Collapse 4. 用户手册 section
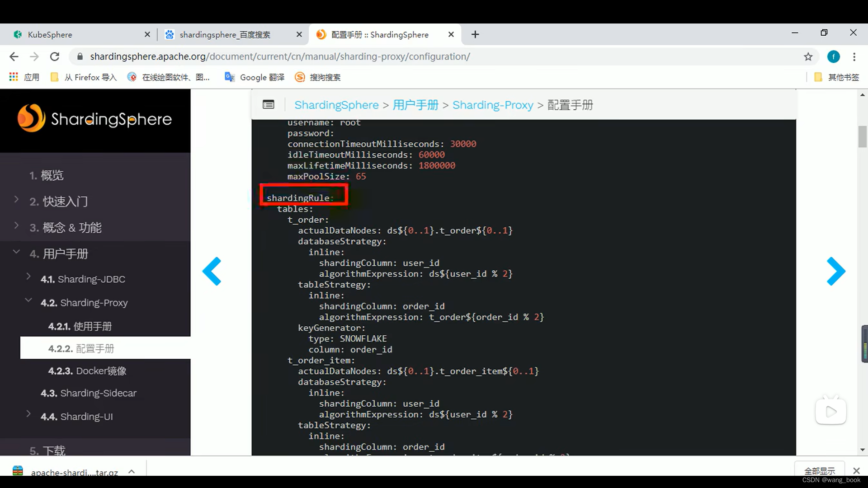The image size is (868, 488). point(16,252)
